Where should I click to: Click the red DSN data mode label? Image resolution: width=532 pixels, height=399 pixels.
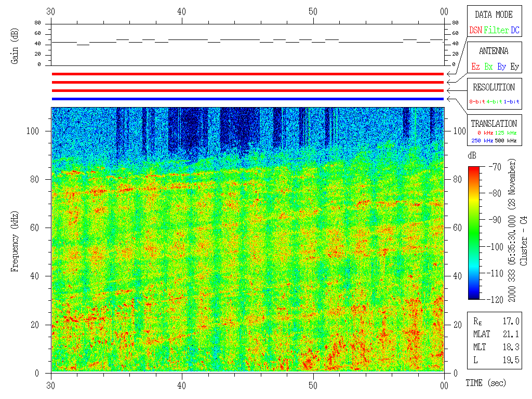[x=475, y=31]
